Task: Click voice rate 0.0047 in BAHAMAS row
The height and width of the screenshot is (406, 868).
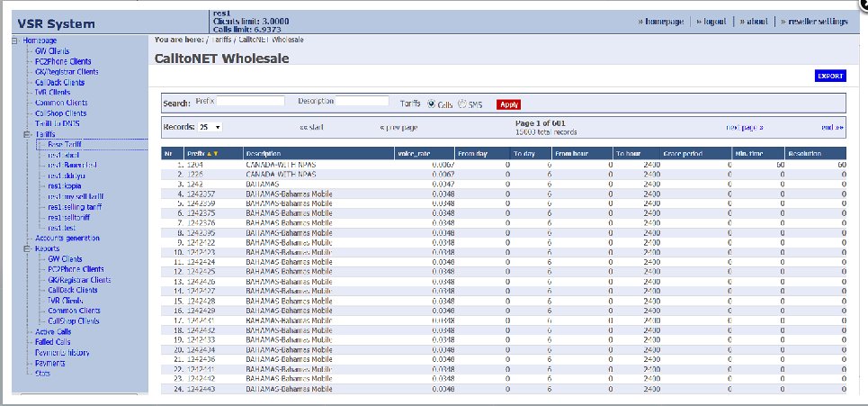Action: [x=443, y=184]
